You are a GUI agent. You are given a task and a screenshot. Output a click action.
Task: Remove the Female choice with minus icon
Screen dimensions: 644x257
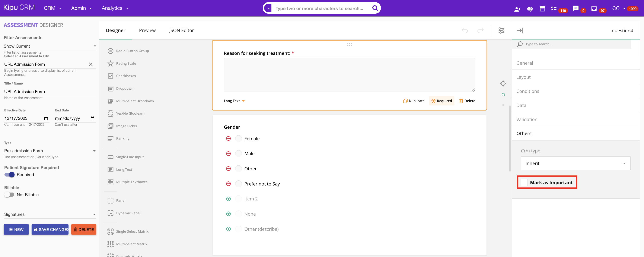click(x=228, y=139)
